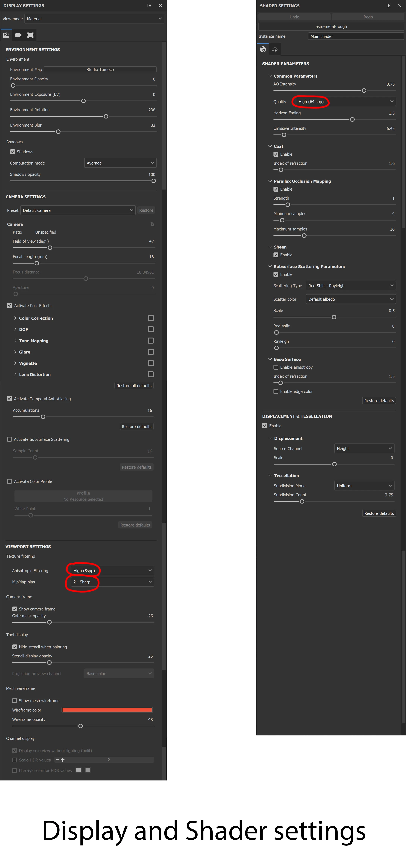Toggle the Shadows checkbox

coord(13,152)
